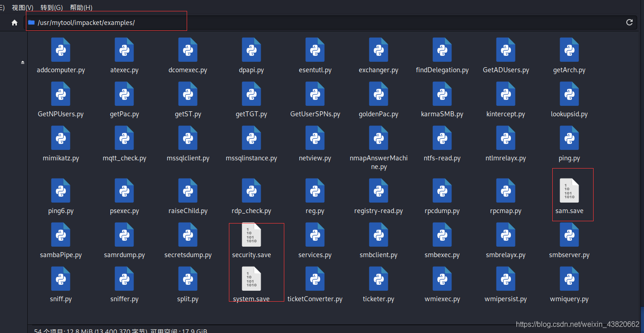Select the split.py file icon
This screenshot has height=333, width=644.
pos(188,279)
